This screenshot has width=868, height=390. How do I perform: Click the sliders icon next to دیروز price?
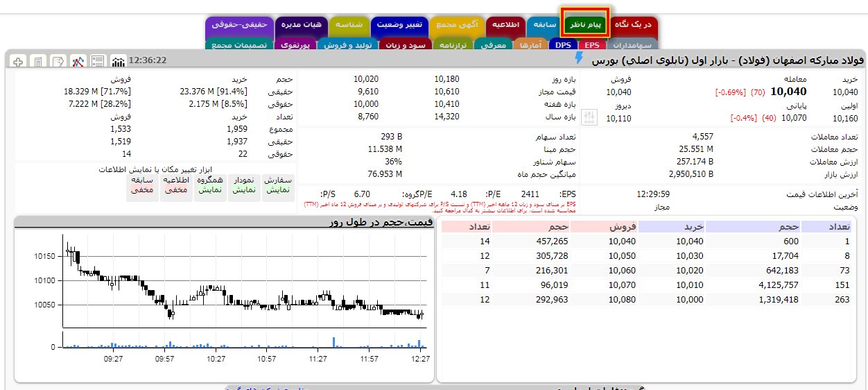589,117
